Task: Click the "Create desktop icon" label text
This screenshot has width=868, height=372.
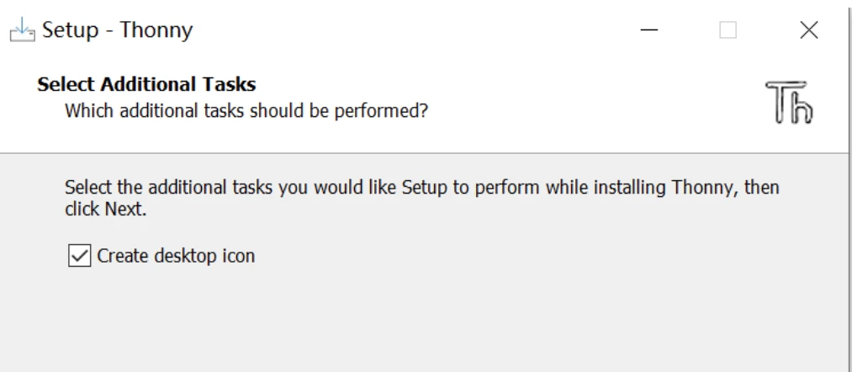Action: click(176, 256)
